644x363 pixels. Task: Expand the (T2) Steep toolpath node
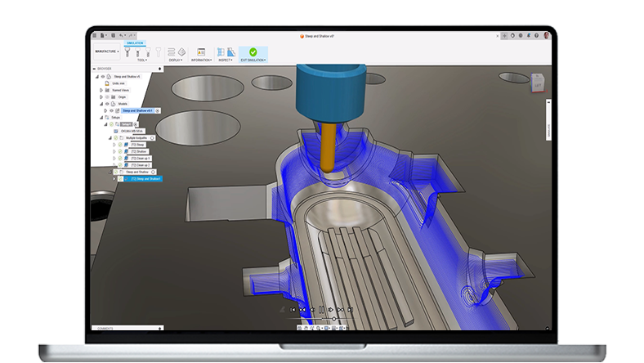[x=114, y=145]
